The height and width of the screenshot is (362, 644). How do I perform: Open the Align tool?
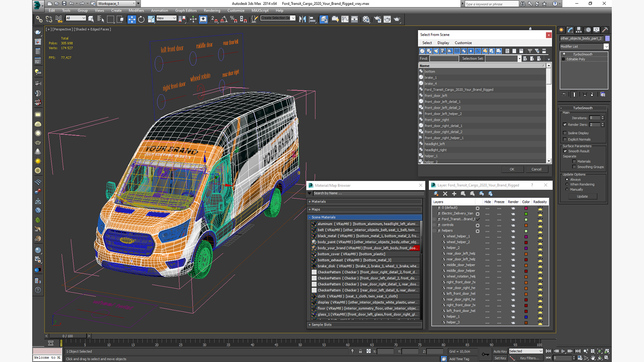pyautogui.click(x=312, y=19)
